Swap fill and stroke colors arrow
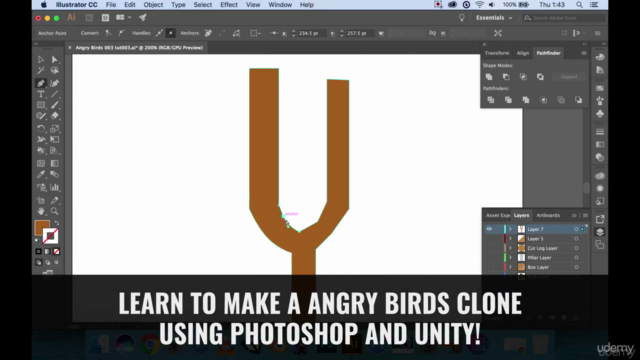The height and width of the screenshot is (360, 640). pyautogui.click(x=57, y=223)
